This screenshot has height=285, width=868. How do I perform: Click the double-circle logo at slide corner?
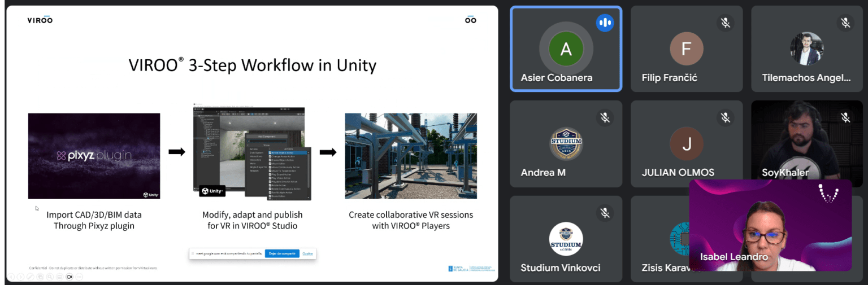[x=471, y=20]
